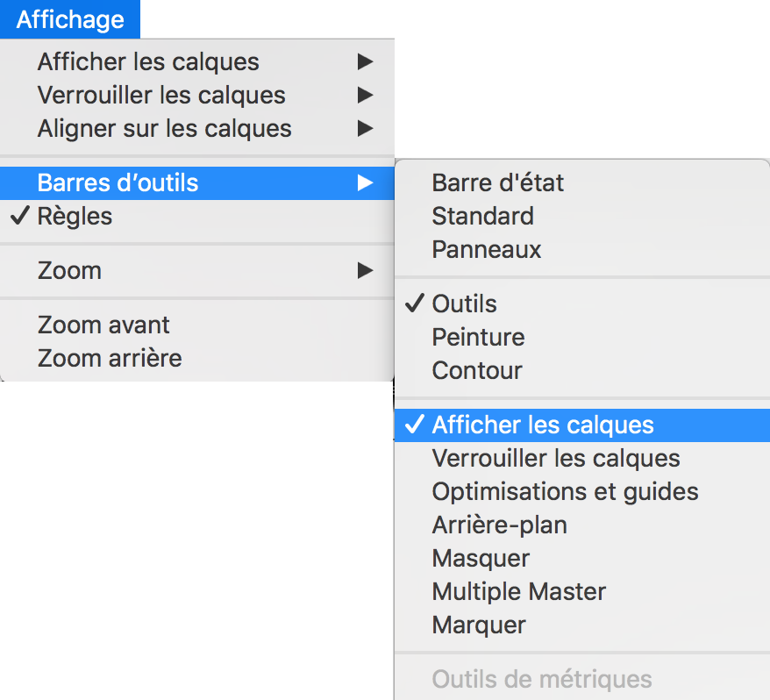This screenshot has width=770, height=700.
Task: Enable the Contour toolbar
Action: pos(477,371)
